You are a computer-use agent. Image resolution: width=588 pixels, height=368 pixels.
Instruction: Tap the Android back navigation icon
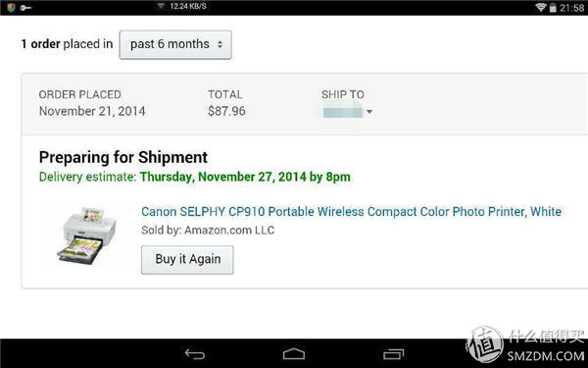point(195,354)
